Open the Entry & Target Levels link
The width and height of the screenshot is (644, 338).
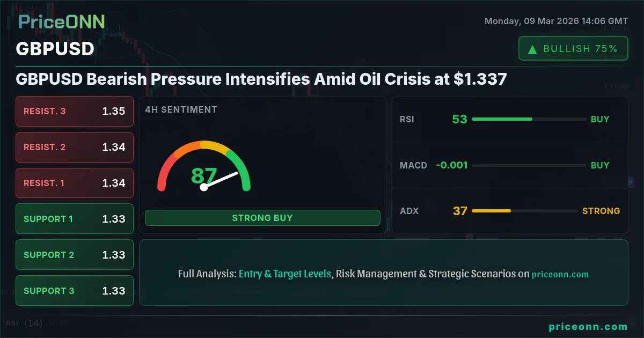(285, 274)
